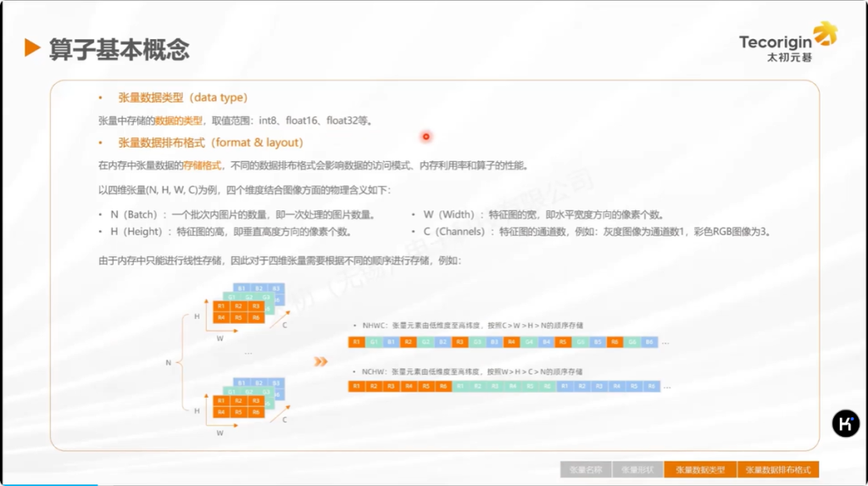
Task: Click the red laser pointer dot
Action: (x=426, y=137)
